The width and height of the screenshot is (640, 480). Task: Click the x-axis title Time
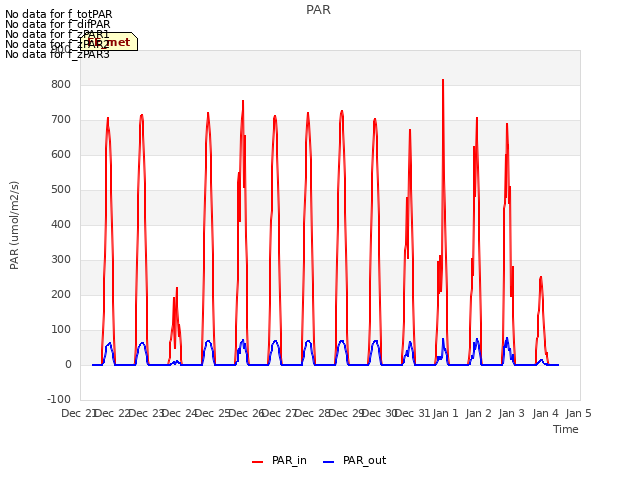(566, 429)
